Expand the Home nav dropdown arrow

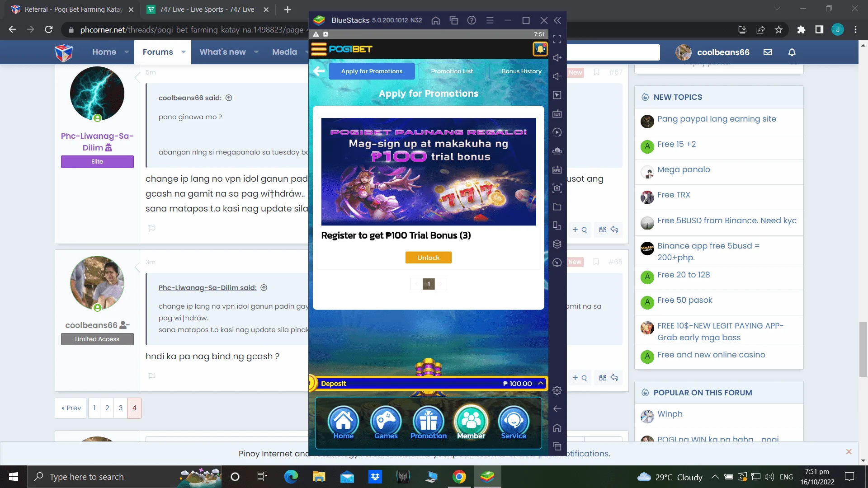[127, 52]
